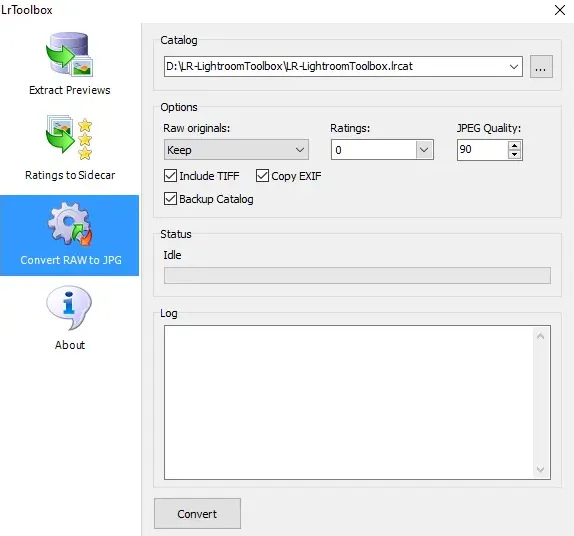Click inside the JPEG Quality value field
Viewport: 574px width, 536px height.
[x=482, y=150]
